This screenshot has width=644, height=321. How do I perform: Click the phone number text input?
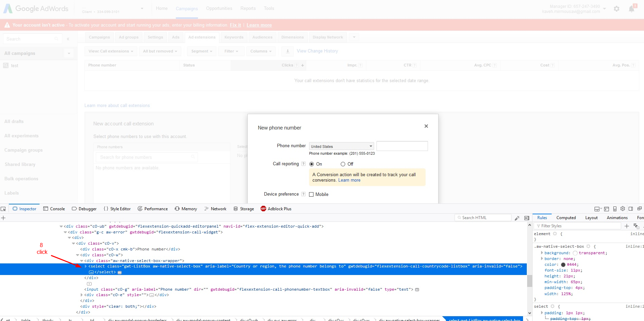pyautogui.click(x=402, y=146)
